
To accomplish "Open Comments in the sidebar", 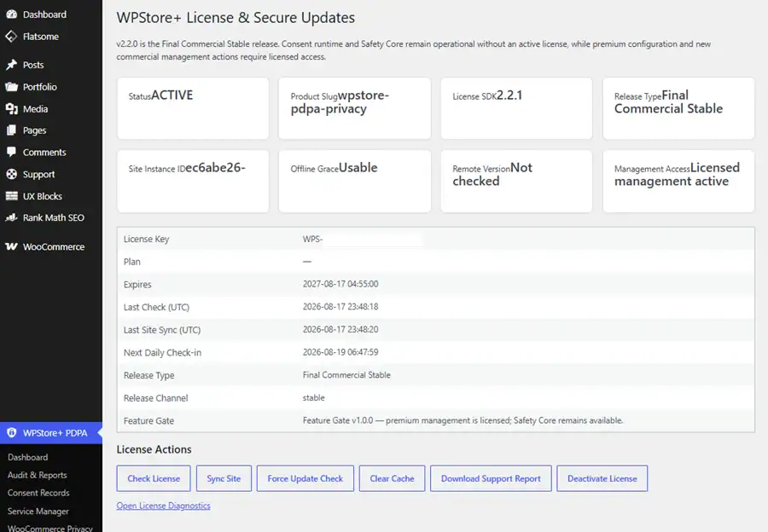I will coord(51,153).
